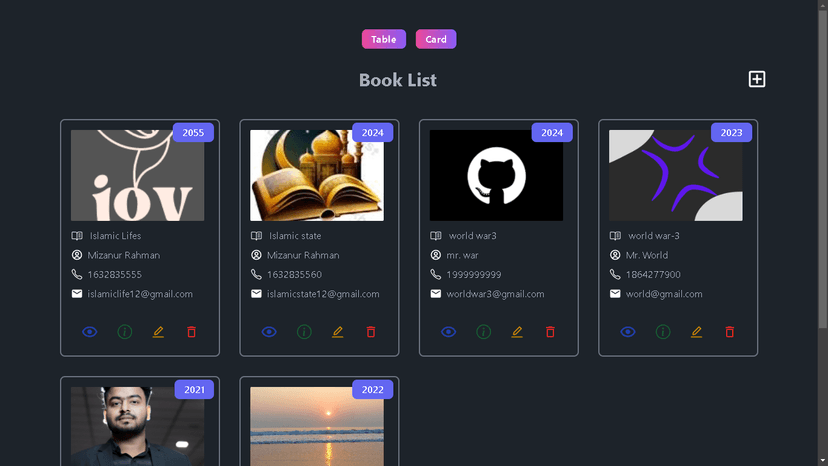View the world war3 book via eye icon

449,332
